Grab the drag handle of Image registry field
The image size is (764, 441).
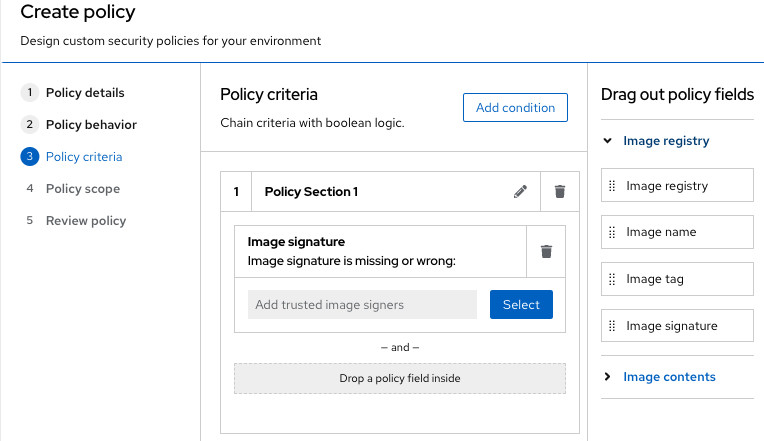(612, 186)
